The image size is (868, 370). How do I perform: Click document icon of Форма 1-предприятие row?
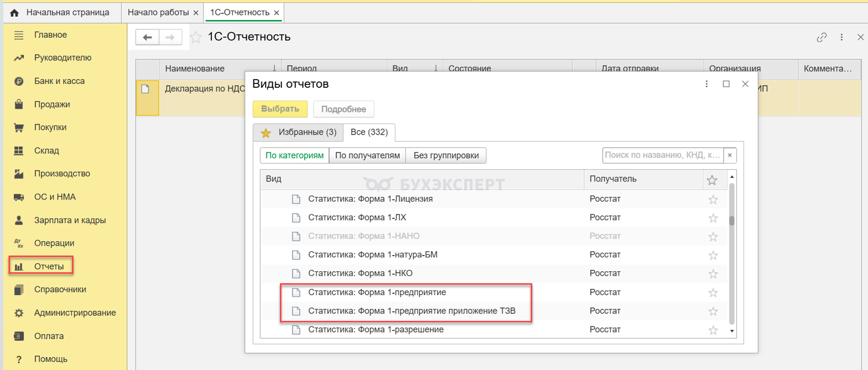(296, 293)
